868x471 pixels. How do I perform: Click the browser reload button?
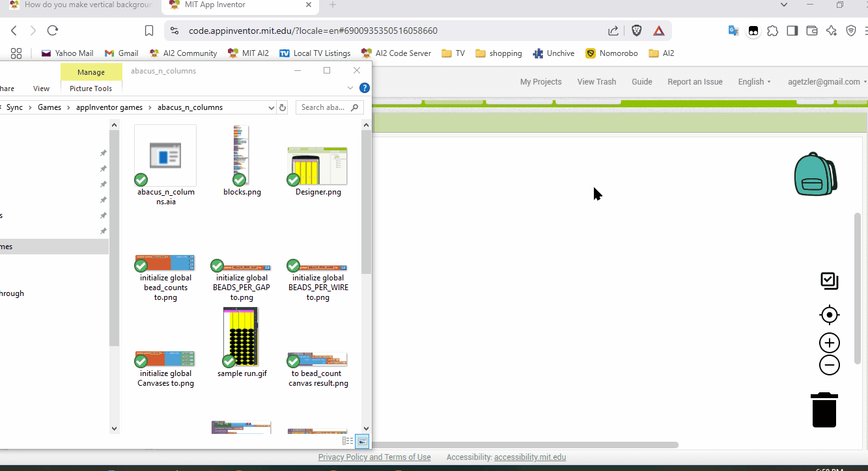[x=53, y=31]
